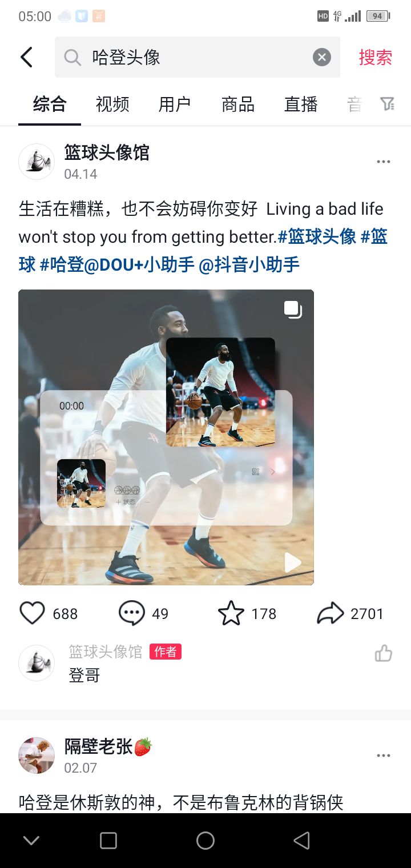
Task: Open comments via speech bubble icon
Action: coord(132,613)
